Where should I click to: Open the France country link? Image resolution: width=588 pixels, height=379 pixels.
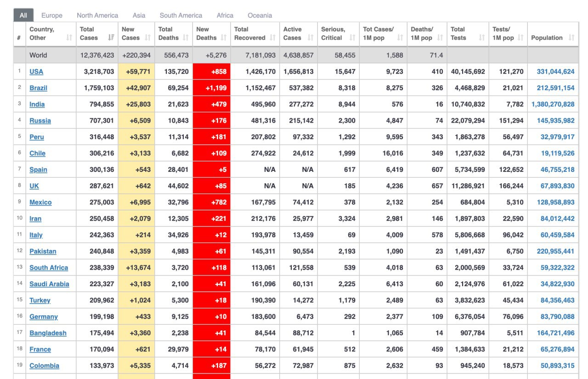pyautogui.click(x=40, y=350)
